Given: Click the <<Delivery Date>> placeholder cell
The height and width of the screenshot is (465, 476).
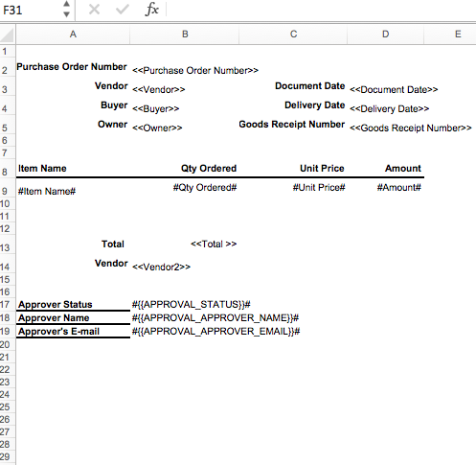Looking at the screenshot, I should click(389, 108).
